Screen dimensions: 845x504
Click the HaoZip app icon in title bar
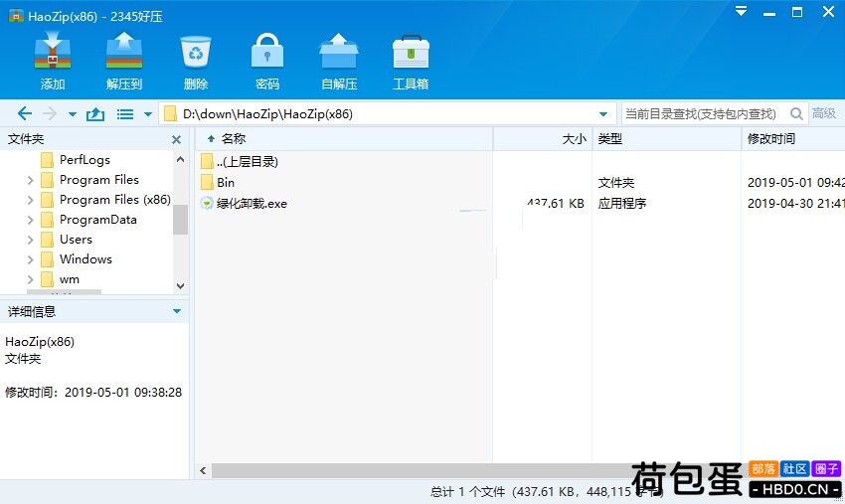point(16,16)
